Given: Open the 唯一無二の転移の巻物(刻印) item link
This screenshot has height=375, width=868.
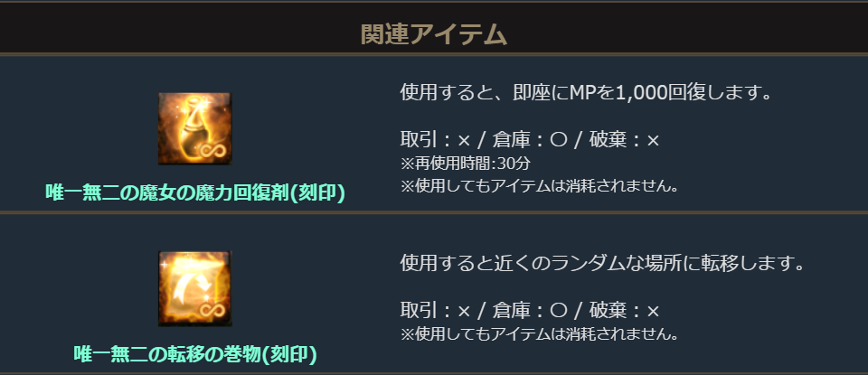Looking at the screenshot, I should (195, 353).
